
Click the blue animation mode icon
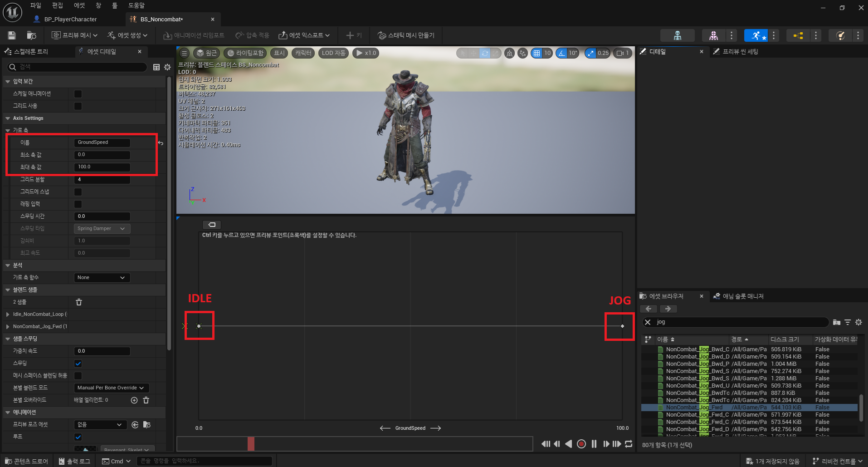coord(756,35)
